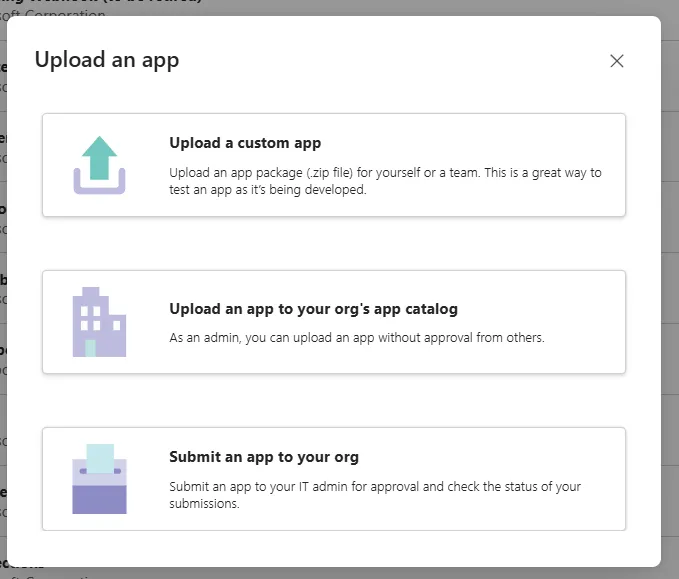The width and height of the screenshot is (679, 579).
Task: Open the "Submit an app to your org" option
Action: click(264, 457)
